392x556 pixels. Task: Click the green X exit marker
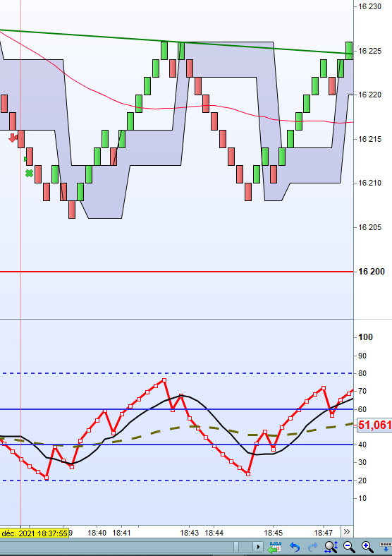pyautogui.click(x=29, y=173)
